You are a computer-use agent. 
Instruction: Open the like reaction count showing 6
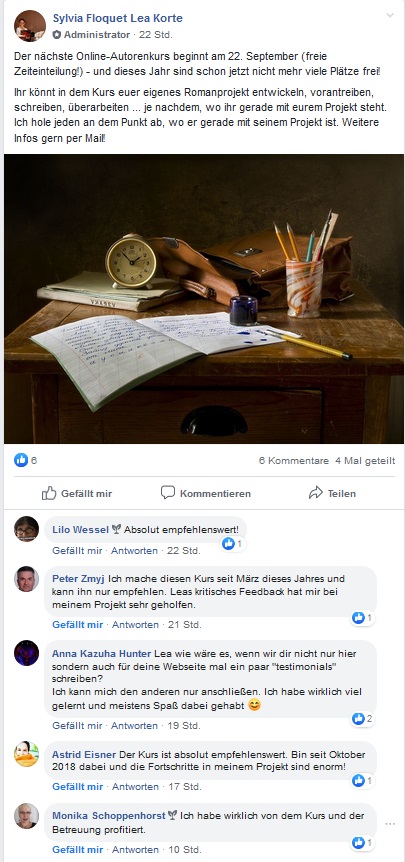point(26,461)
